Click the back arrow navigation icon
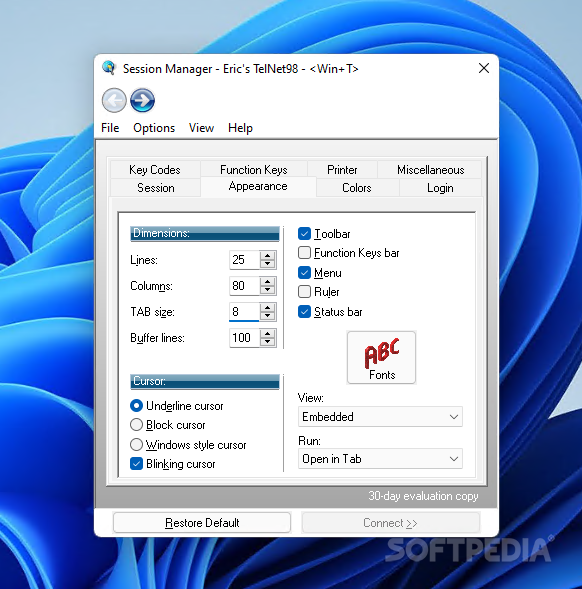This screenshot has width=582, height=589. 114,100
